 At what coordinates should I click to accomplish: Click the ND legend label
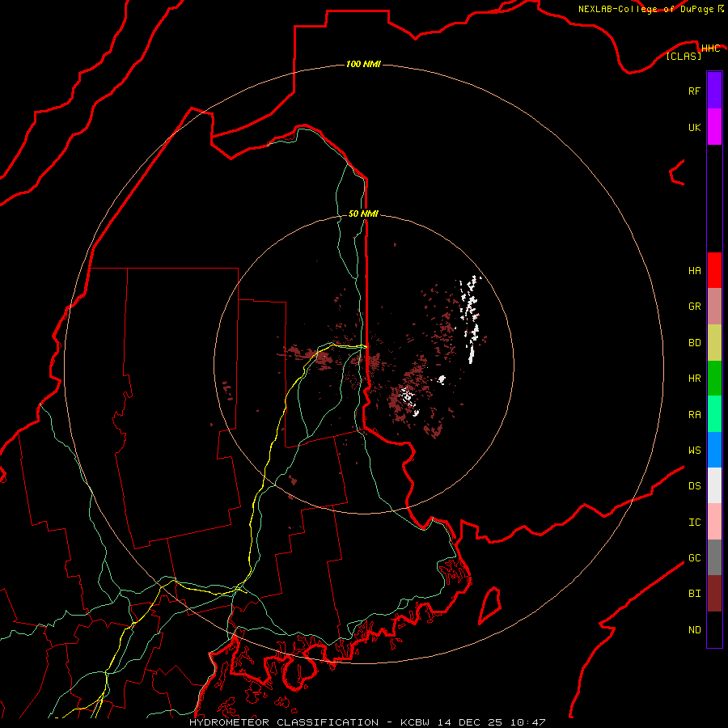click(694, 630)
